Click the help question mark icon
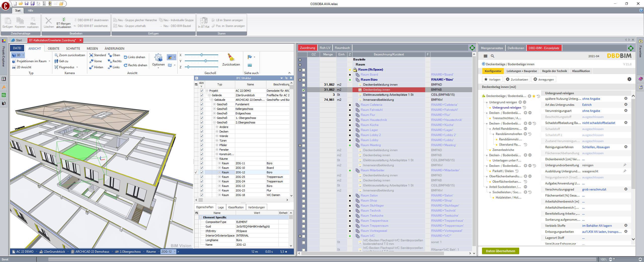The height and width of the screenshot is (262, 644). [x=641, y=11]
